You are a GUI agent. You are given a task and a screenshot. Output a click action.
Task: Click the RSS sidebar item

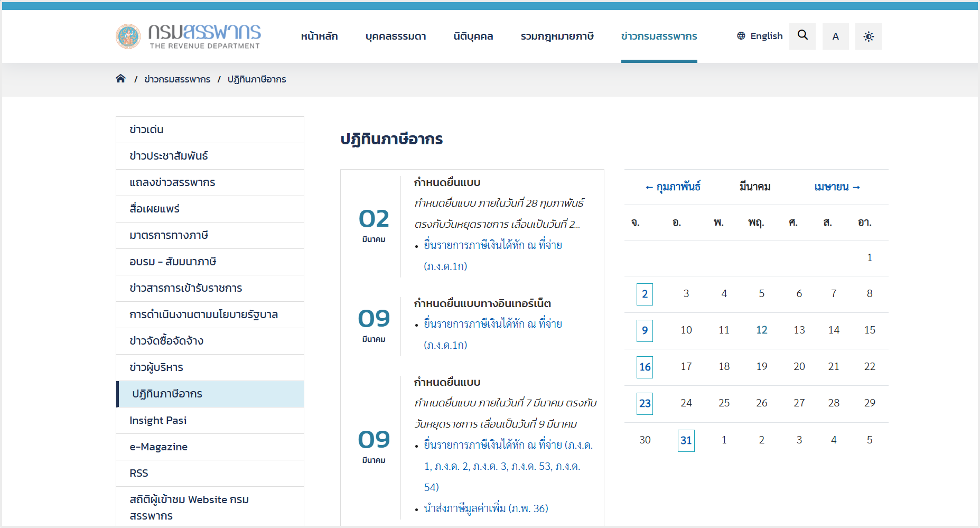(139, 473)
